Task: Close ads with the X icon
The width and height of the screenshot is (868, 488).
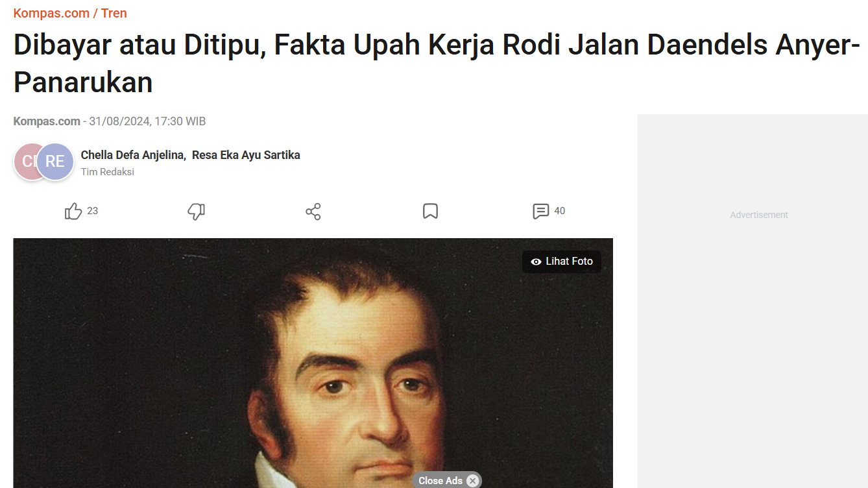Action: 473,481
